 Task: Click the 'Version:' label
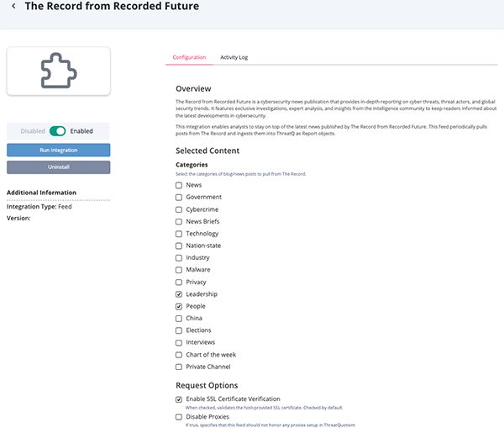coord(18,218)
